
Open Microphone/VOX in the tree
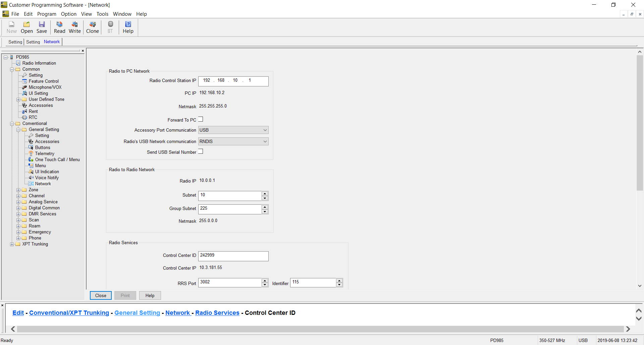pyautogui.click(x=45, y=87)
